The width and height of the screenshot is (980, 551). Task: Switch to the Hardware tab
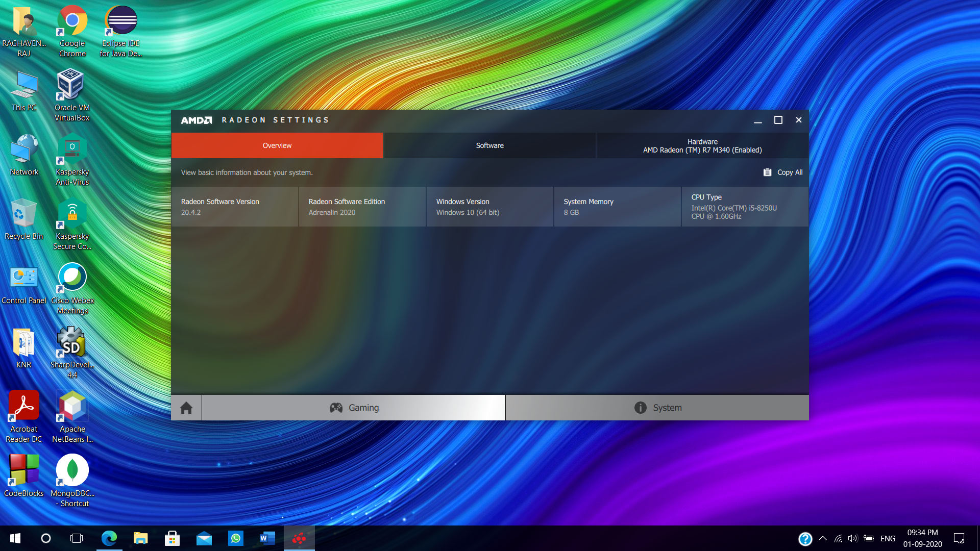(702, 145)
